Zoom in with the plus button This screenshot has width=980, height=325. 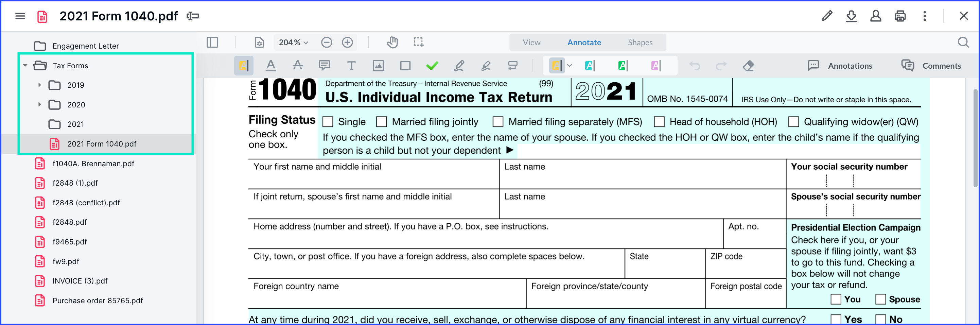pos(347,42)
